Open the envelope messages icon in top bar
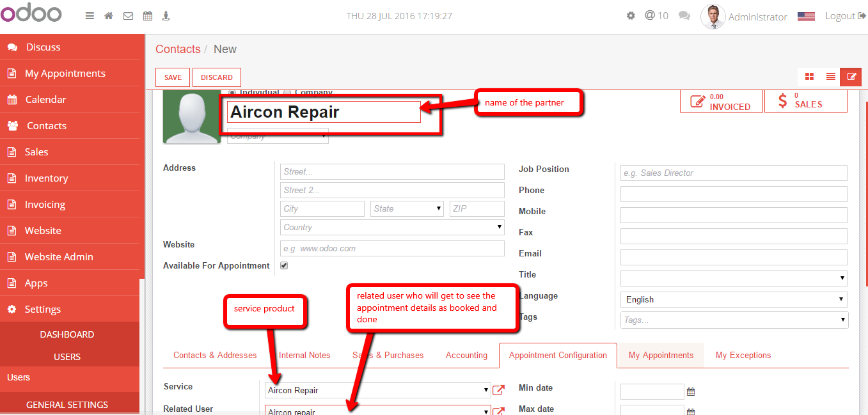Image resolution: width=868 pixels, height=415 pixels. (x=128, y=16)
